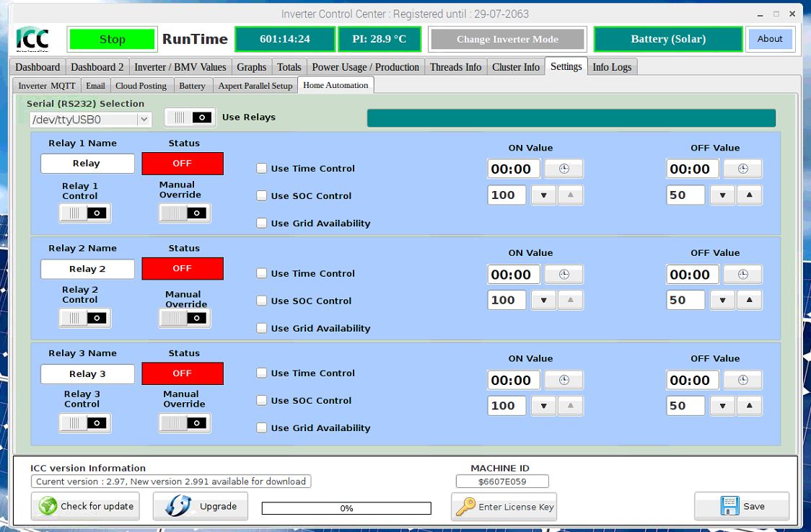This screenshot has width=811, height=532.
Task: Click the Relay 1 ON time clock icon
Action: [564, 169]
